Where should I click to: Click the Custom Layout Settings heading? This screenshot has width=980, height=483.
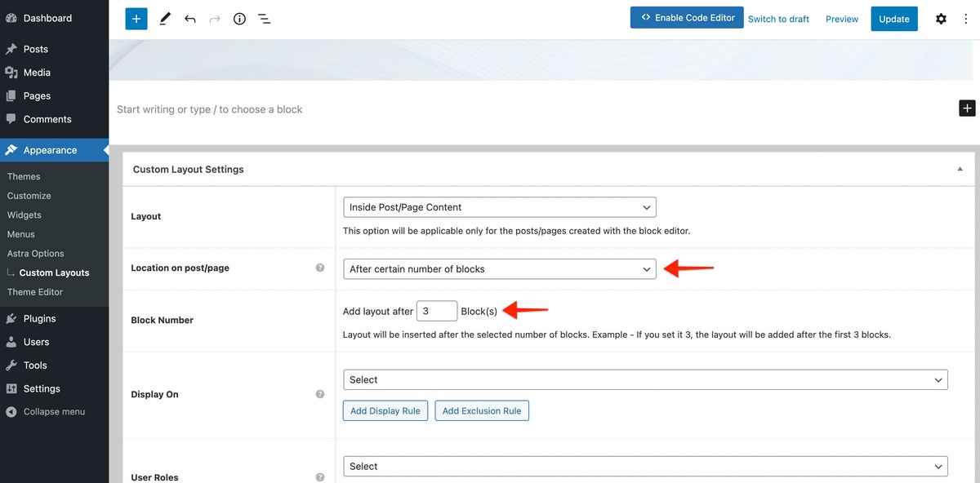point(189,169)
